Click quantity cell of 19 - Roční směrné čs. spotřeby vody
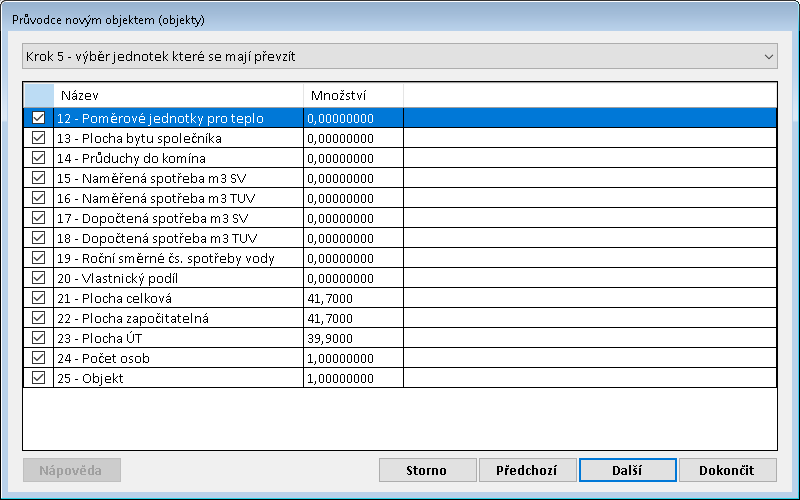 tap(353, 258)
